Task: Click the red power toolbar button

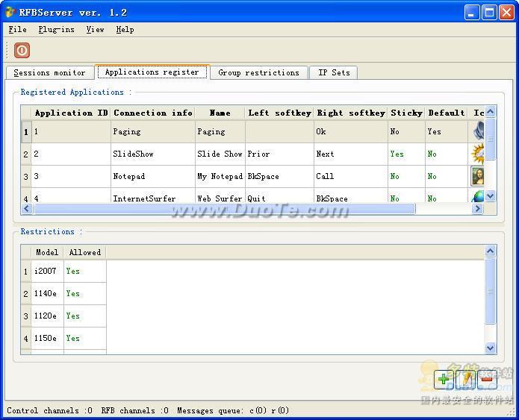Action: click(x=22, y=50)
